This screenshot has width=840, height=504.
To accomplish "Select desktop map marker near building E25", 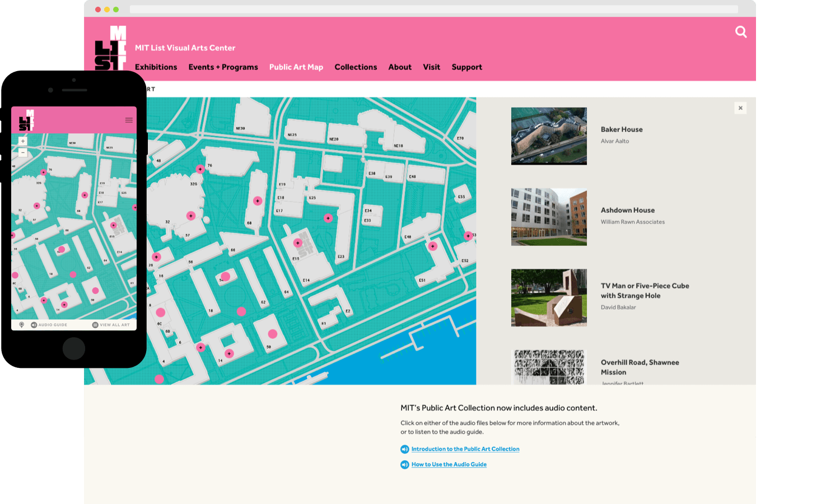I will 328,218.
